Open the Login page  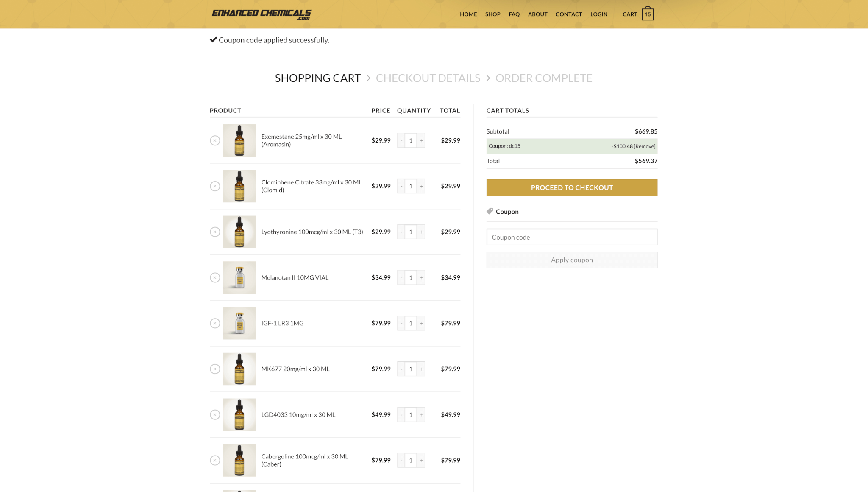pyautogui.click(x=599, y=14)
